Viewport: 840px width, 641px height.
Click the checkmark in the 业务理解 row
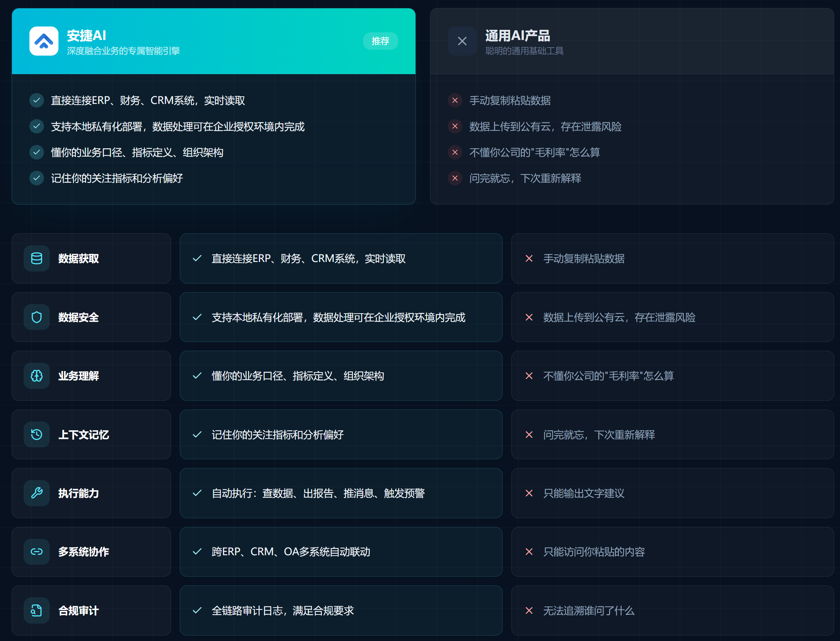pyautogui.click(x=197, y=376)
